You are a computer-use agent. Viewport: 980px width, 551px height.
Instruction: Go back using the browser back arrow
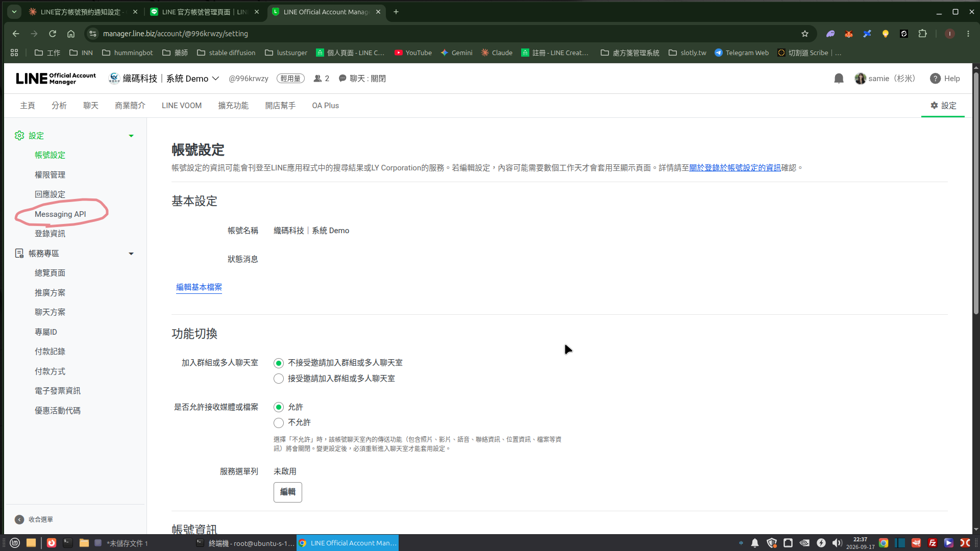tap(16, 34)
